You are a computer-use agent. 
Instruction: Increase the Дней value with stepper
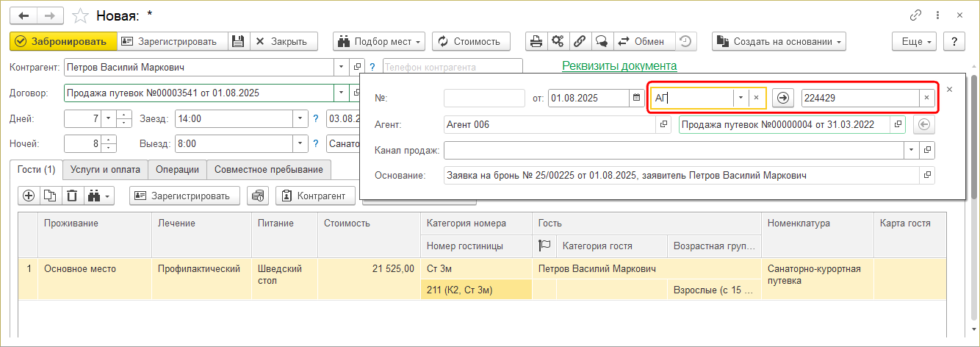pyautogui.click(x=124, y=114)
